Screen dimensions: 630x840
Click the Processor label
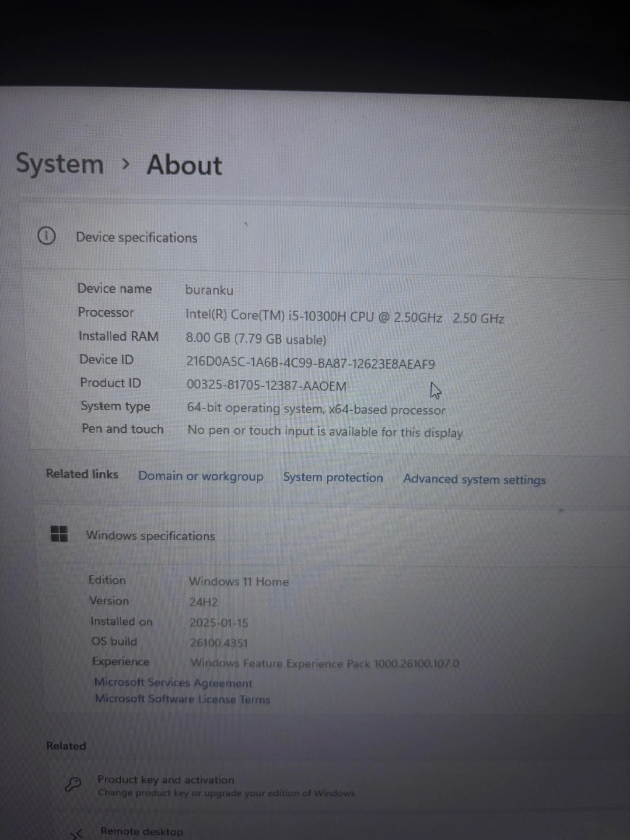point(106,312)
